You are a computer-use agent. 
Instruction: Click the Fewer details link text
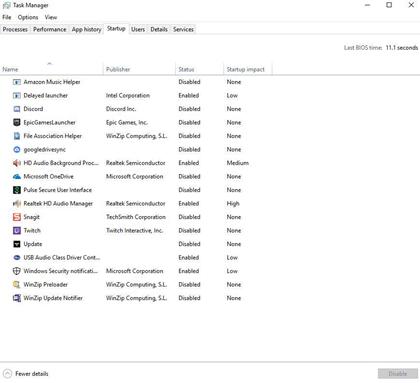click(x=32, y=374)
